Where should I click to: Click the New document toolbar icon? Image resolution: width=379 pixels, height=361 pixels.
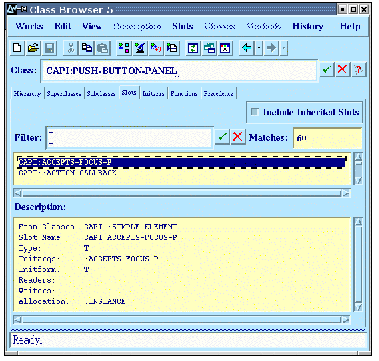coord(17,48)
